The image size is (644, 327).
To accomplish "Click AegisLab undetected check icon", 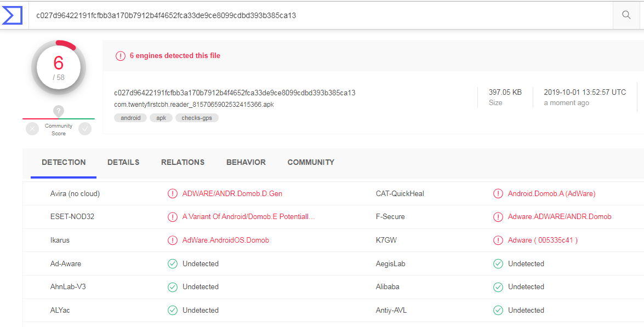I will click(x=498, y=263).
